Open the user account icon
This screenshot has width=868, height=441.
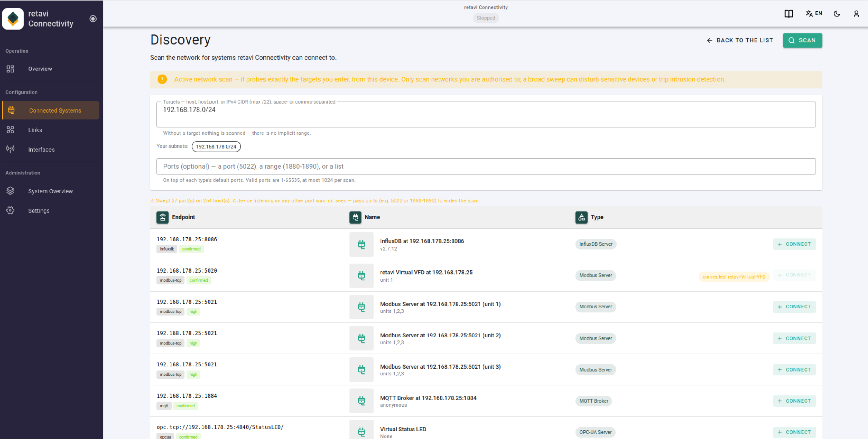tap(856, 14)
